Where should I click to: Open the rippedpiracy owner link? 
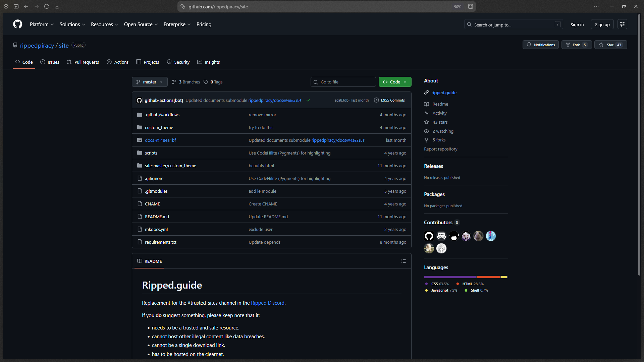point(37,45)
